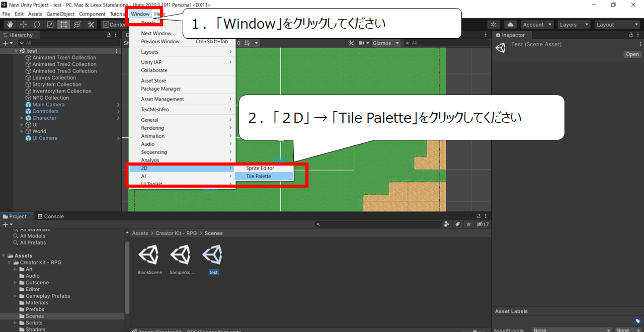Click the Open button in Inspector
This screenshot has width=644, height=332.
point(632,54)
